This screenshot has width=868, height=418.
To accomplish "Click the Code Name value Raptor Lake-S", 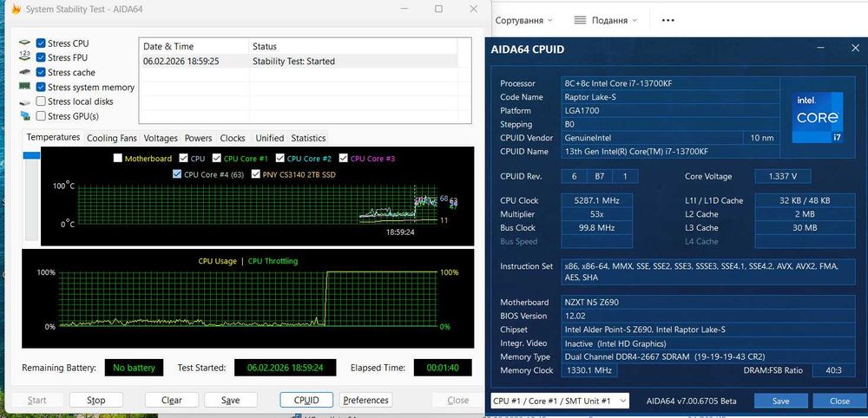I will click(x=670, y=97).
